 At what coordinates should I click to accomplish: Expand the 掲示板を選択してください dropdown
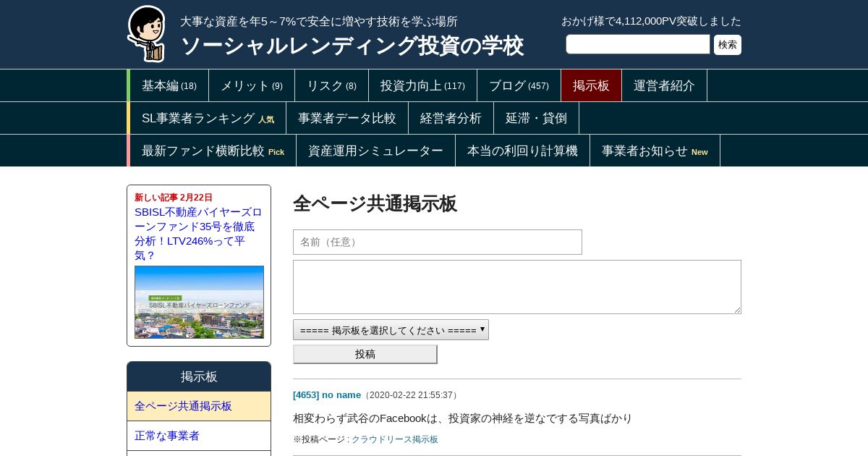(391, 330)
